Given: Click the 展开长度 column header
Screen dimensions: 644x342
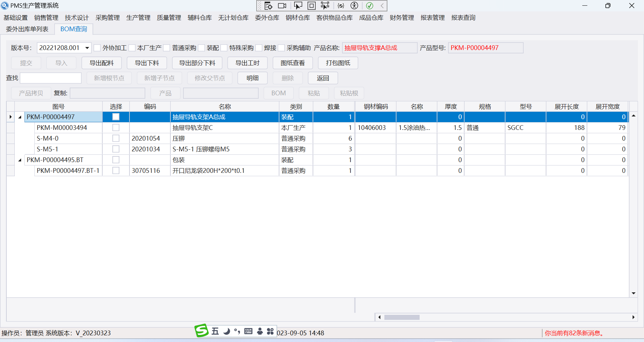Looking at the screenshot, I should 567,107.
